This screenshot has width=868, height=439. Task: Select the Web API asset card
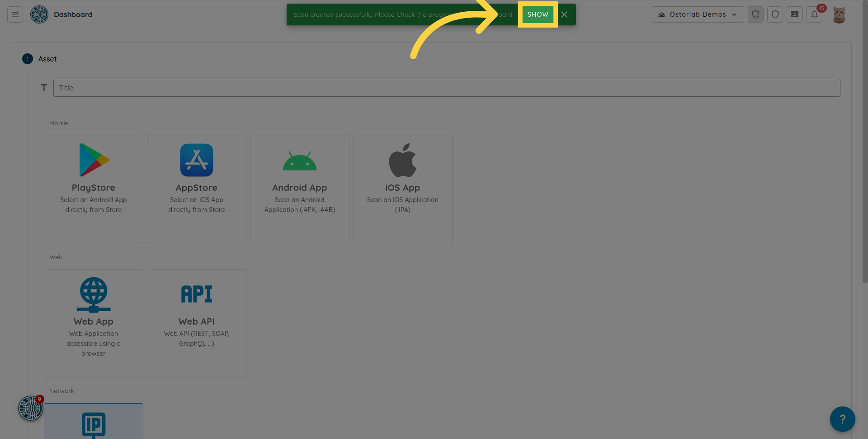click(x=197, y=323)
